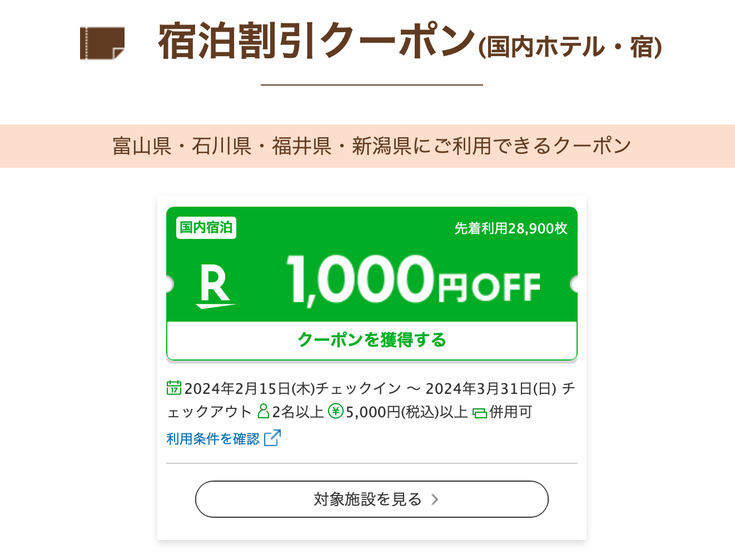Click the person icon beside 2名以上

[x=264, y=411]
